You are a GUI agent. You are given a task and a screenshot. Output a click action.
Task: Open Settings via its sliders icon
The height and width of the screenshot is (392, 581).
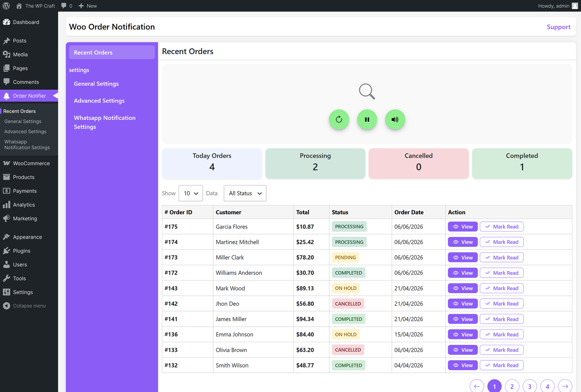click(x=7, y=292)
